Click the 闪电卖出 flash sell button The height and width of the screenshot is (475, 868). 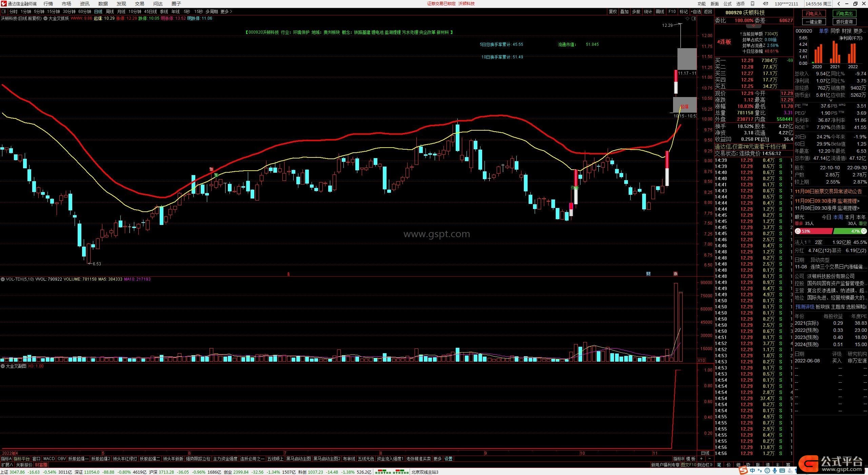[844, 14]
